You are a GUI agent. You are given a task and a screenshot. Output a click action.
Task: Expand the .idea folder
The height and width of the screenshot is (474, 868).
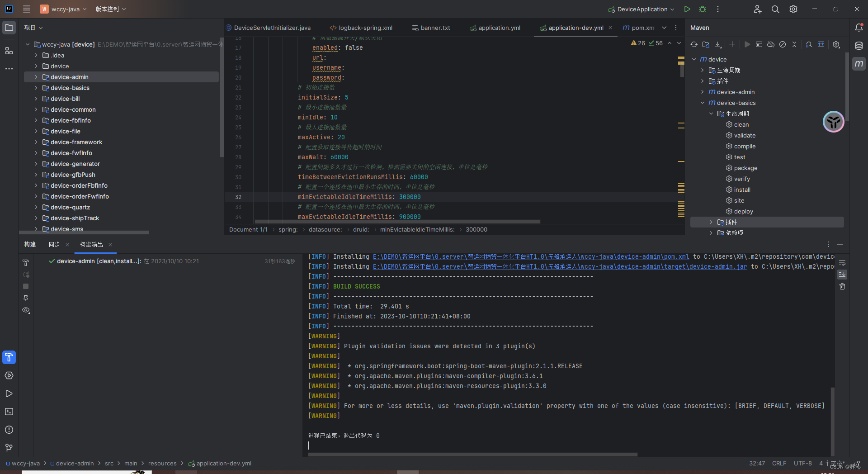click(x=36, y=55)
